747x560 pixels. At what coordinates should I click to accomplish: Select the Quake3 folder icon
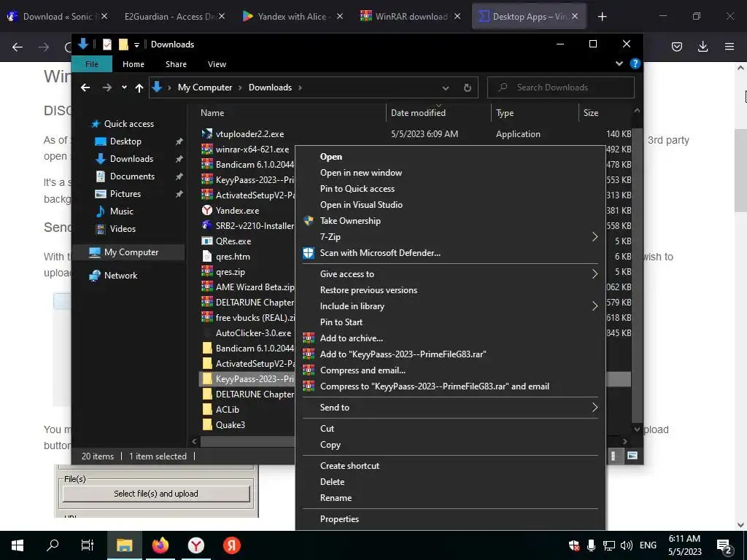click(206, 425)
